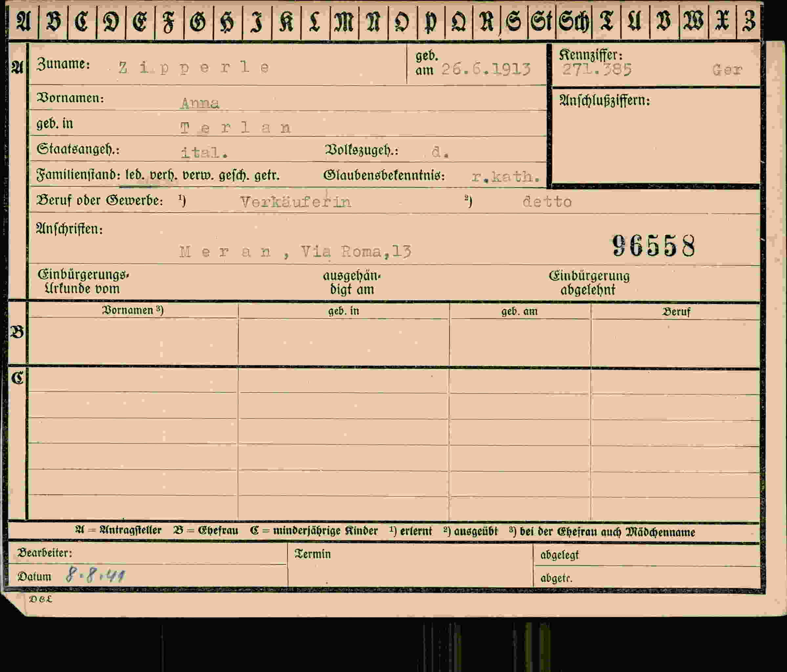787x672 pixels.
Task: Click the 'Vornamen:' label in section A
Action: point(70,98)
